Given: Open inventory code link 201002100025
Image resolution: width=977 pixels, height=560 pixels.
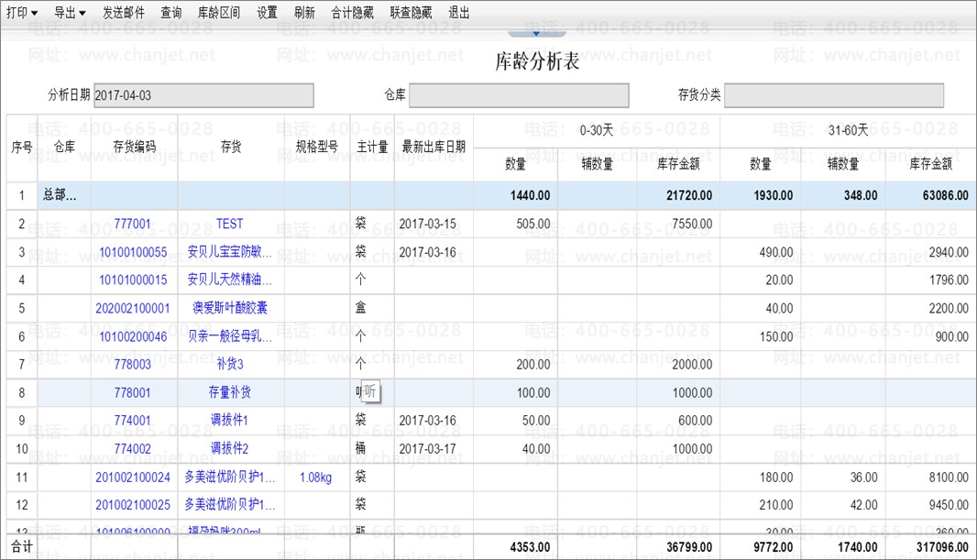Looking at the screenshot, I should pos(133,505).
